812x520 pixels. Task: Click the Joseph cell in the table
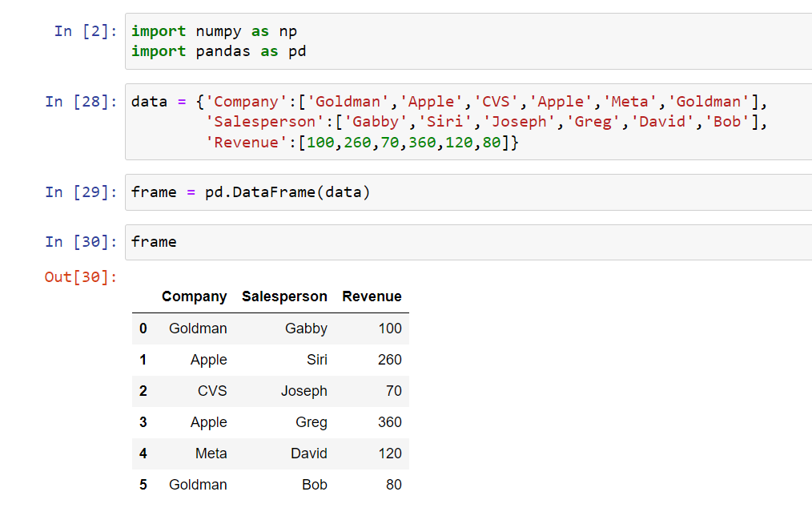pyautogui.click(x=304, y=391)
